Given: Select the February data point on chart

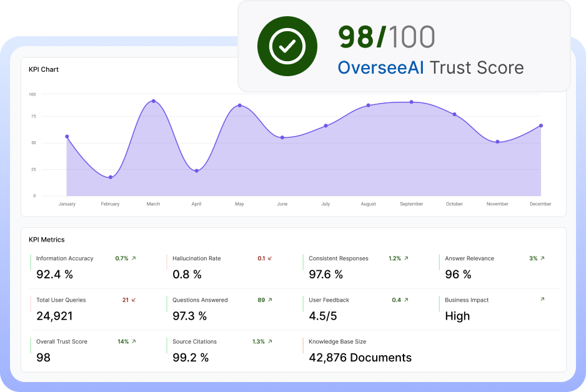Looking at the screenshot, I should pos(111,177).
